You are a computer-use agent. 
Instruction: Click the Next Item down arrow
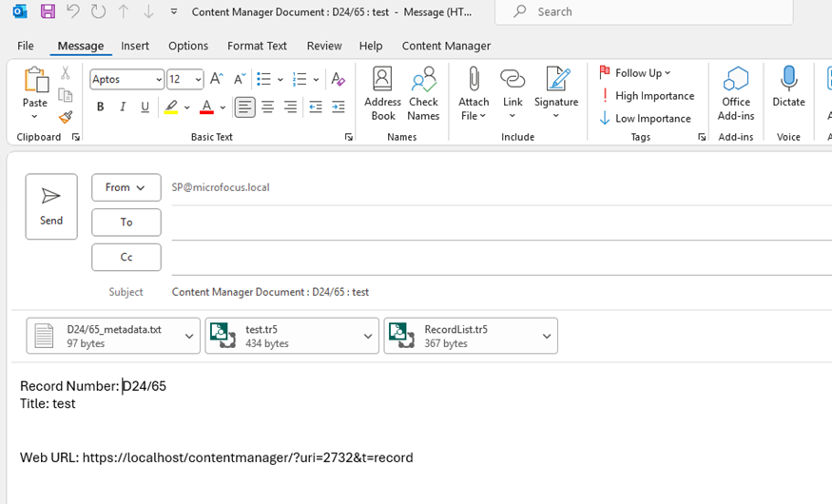(148, 11)
